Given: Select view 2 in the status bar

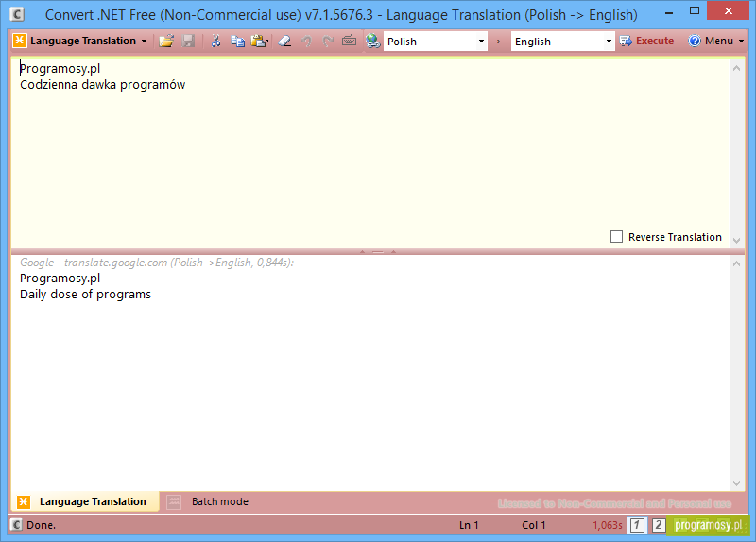Looking at the screenshot, I should coord(658,525).
